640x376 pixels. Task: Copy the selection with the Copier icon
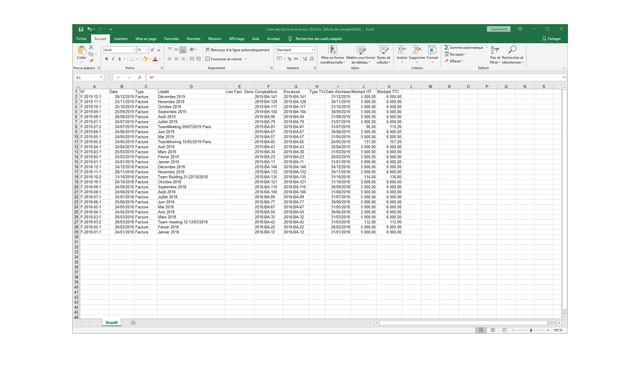(x=91, y=54)
